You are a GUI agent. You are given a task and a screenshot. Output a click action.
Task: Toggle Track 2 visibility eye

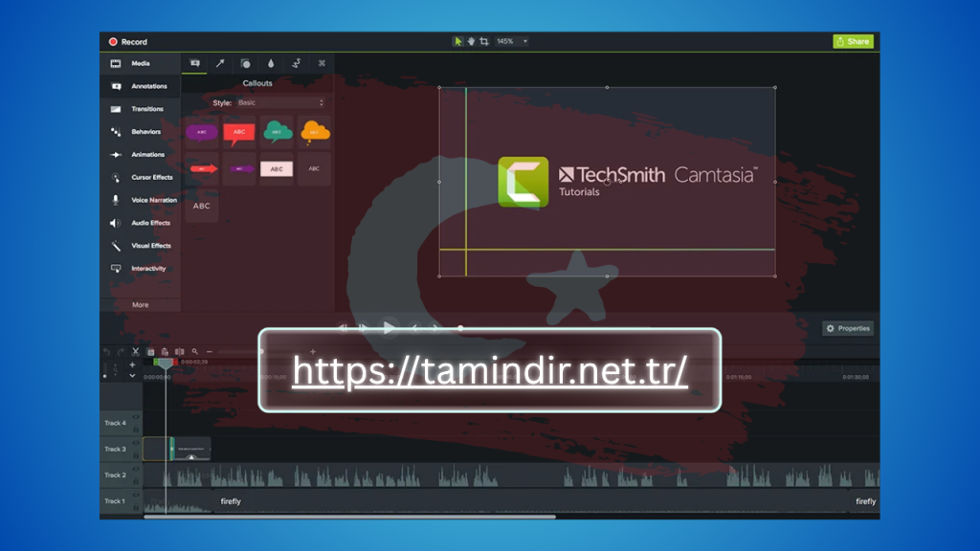click(x=136, y=469)
